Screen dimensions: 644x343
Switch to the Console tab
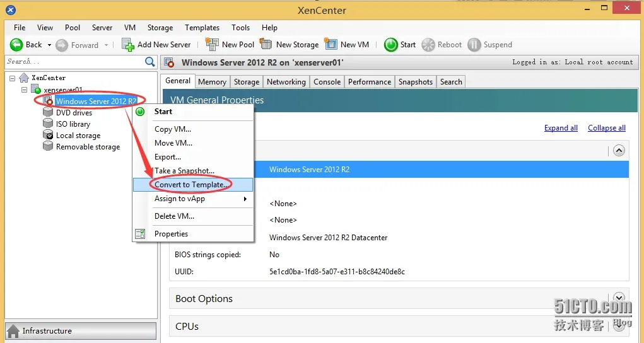pyautogui.click(x=327, y=82)
